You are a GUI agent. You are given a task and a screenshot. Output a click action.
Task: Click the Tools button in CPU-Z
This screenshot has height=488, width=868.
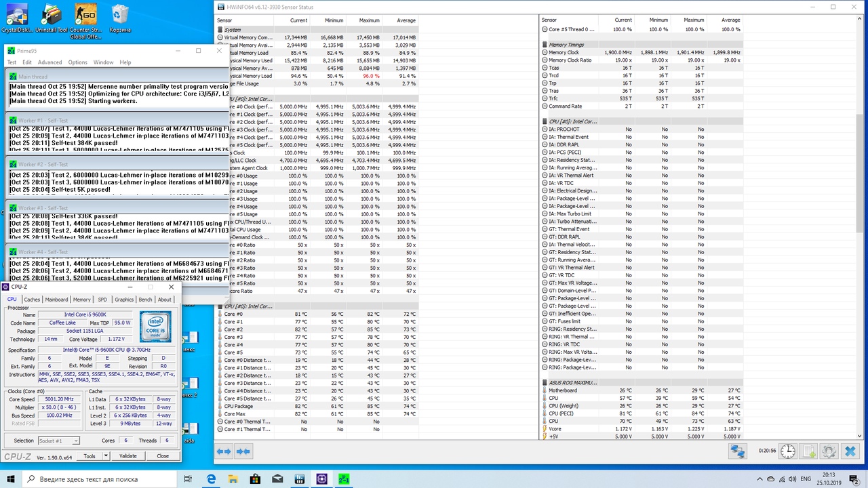coord(90,456)
